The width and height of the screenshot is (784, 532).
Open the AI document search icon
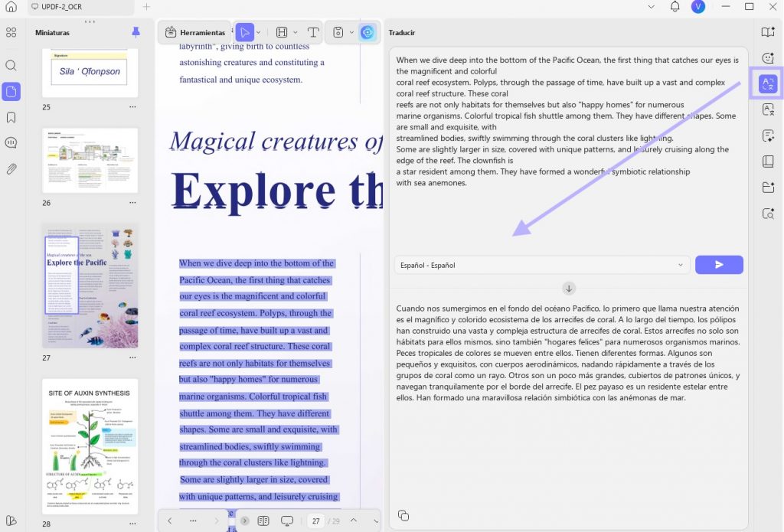(768, 214)
